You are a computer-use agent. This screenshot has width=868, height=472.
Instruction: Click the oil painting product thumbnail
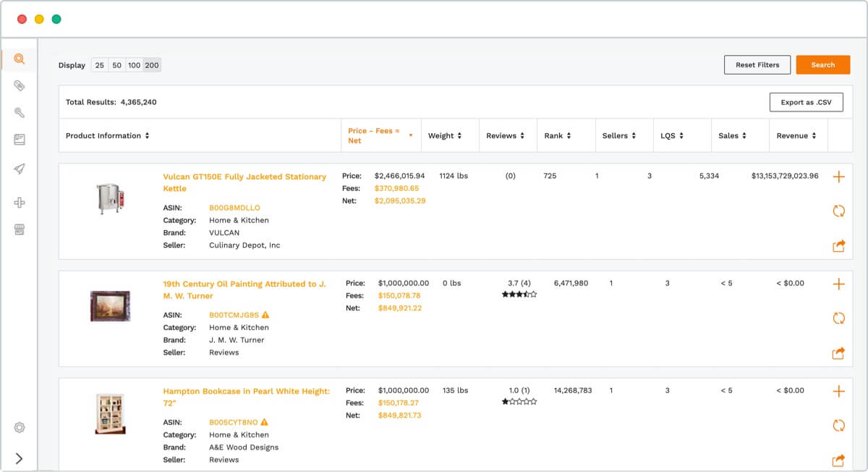click(x=111, y=305)
